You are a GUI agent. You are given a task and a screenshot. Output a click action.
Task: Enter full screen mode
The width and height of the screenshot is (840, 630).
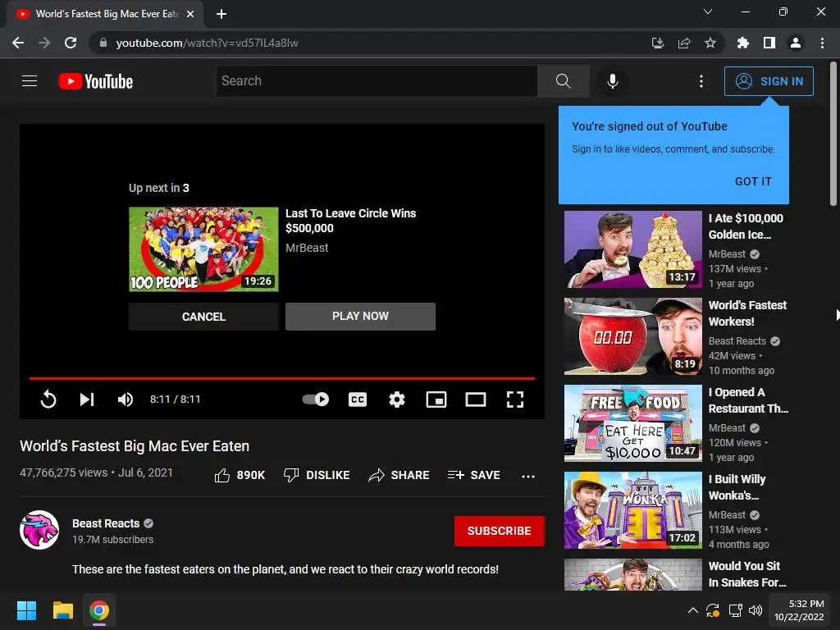point(515,399)
